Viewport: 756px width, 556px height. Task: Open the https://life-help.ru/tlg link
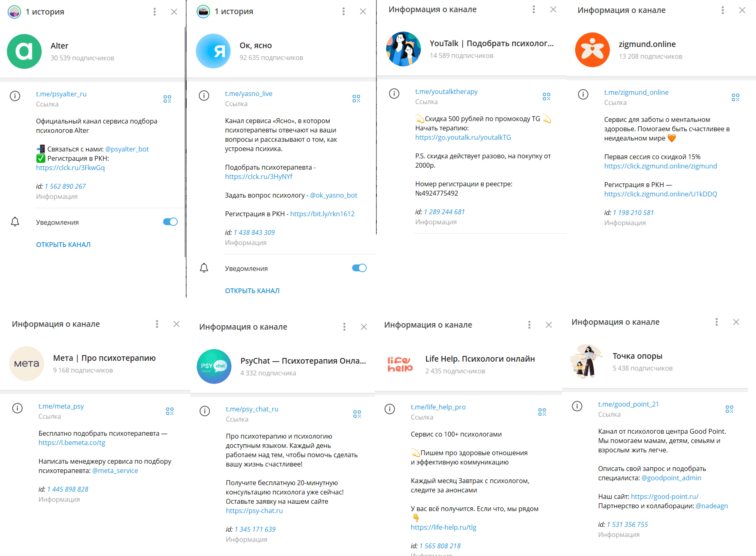pyautogui.click(x=444, y=527)
